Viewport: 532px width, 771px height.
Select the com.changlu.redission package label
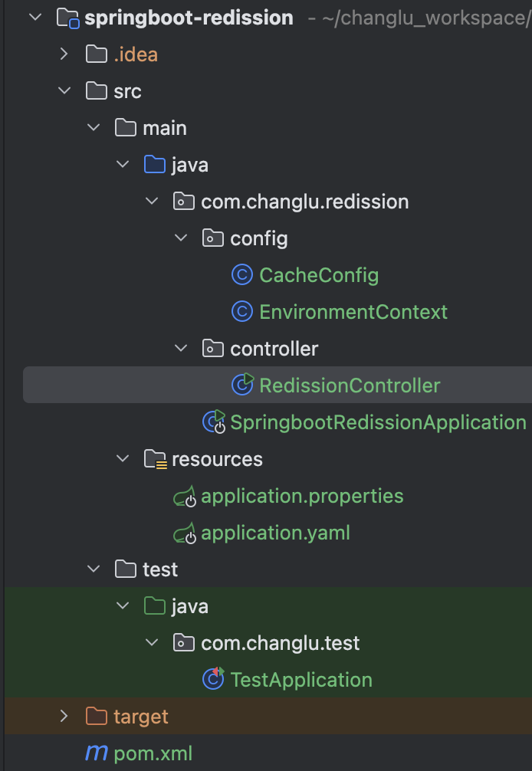click(x=305, y=202)
